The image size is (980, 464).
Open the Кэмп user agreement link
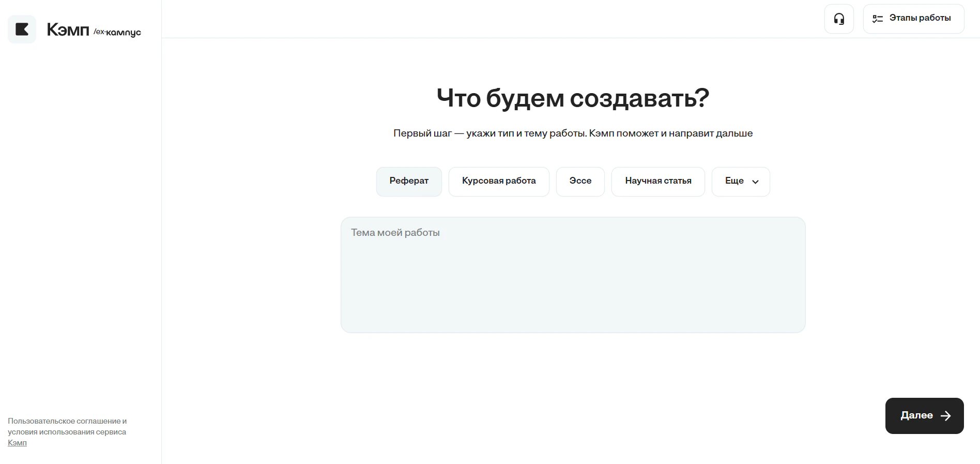coord(17,443)
